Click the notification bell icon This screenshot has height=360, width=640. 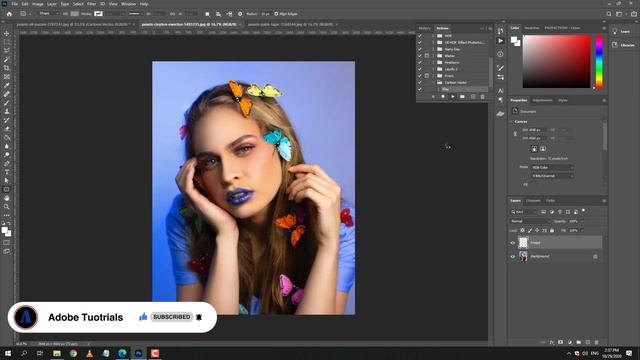199,317
